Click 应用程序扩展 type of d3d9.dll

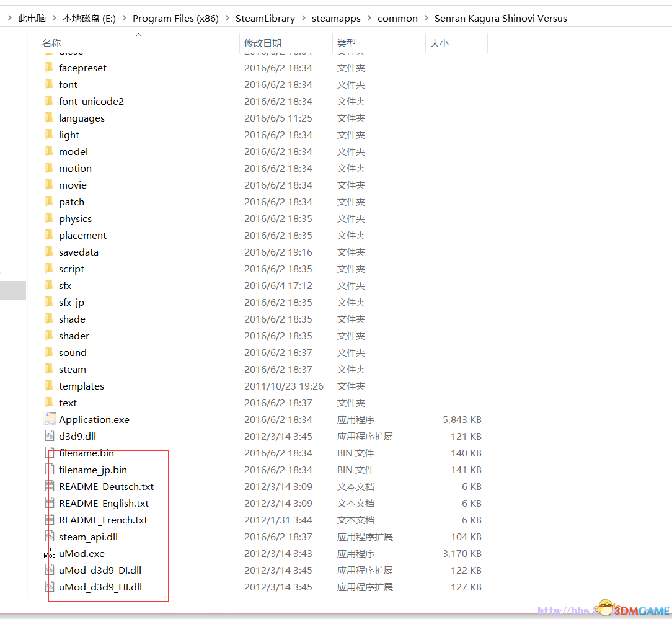(365, 437)
